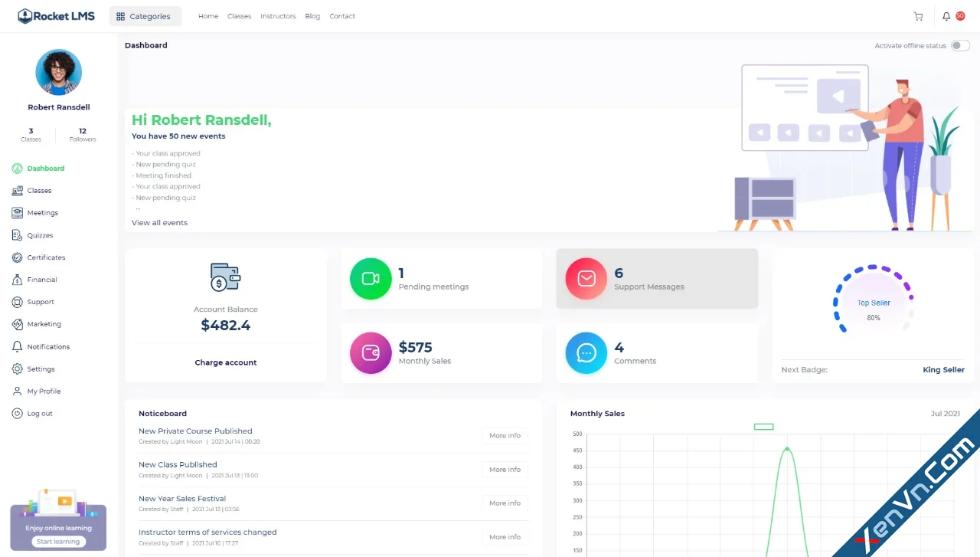The image size is (980, 557).
Task: Open the notifications bell
Action: click(x=945, y=15)
